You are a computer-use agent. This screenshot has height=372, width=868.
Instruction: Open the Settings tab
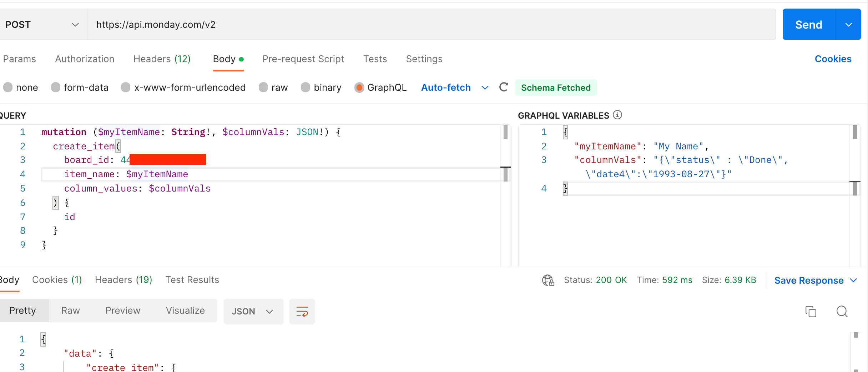coord(424,59)
